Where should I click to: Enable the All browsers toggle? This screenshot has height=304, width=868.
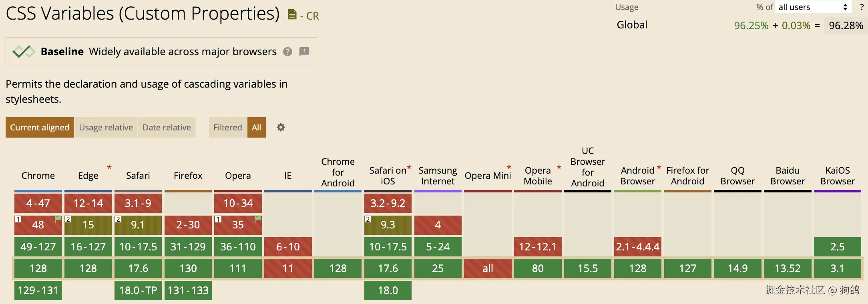click(x=256, y=127)
